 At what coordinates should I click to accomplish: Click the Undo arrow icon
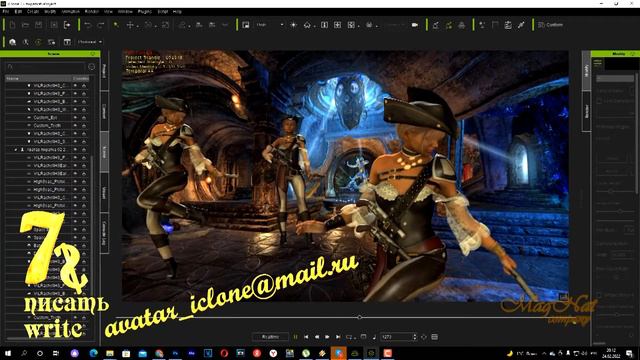click(x=87, y=25)
